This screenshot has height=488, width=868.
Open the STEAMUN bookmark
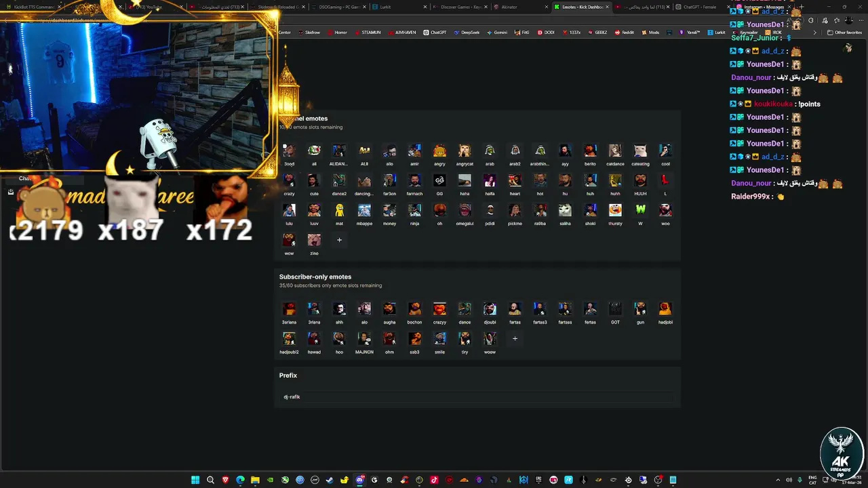pyautogui.click(x=367, y=33)
